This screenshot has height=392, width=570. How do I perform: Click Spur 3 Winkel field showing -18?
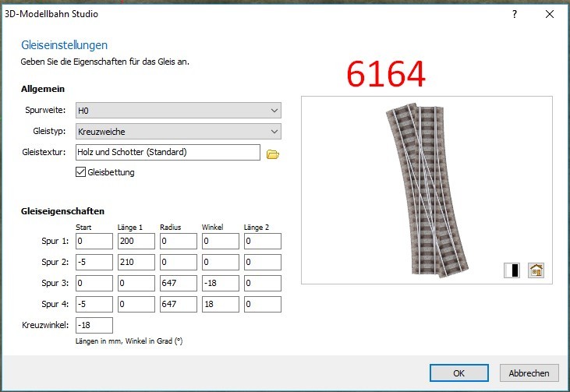[221, 284]
